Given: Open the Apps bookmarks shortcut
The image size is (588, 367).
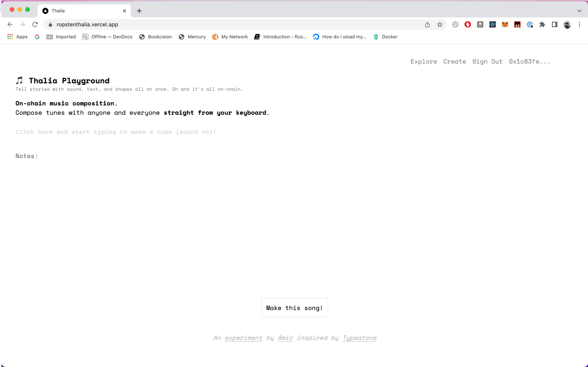Looking at the screenshot, I should tap(17, 37).
